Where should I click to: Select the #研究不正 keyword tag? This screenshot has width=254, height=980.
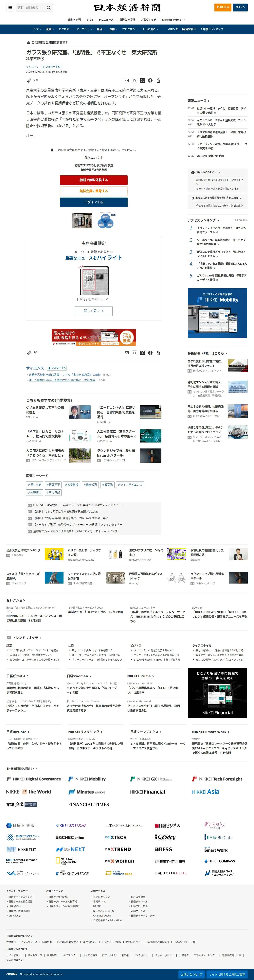click(x=53, y=485)
